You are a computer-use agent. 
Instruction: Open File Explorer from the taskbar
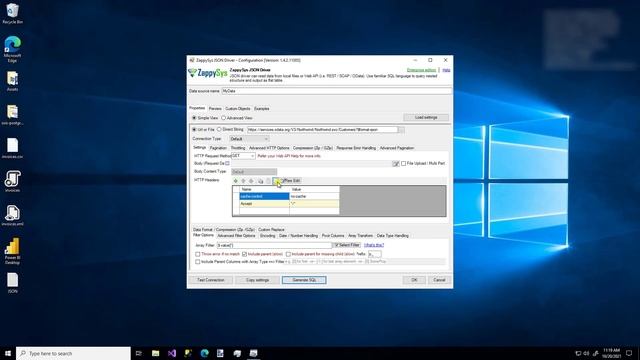[156, 353]
